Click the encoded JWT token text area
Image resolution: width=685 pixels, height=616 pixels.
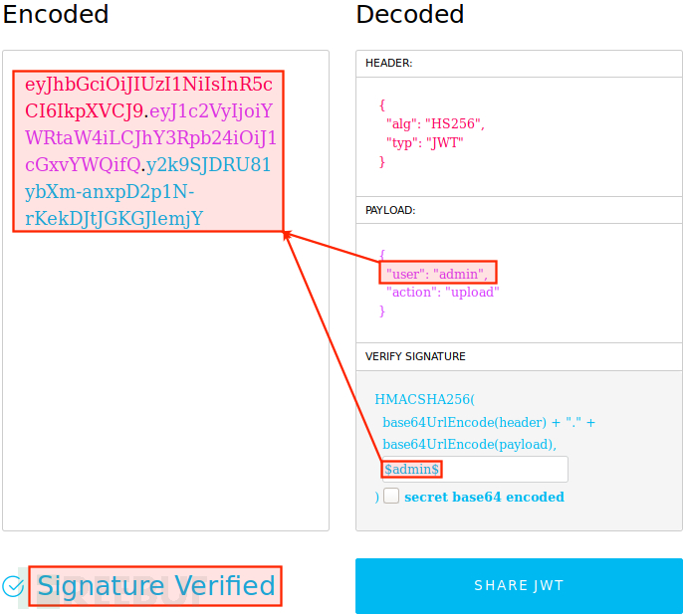(x=165, y=291)
